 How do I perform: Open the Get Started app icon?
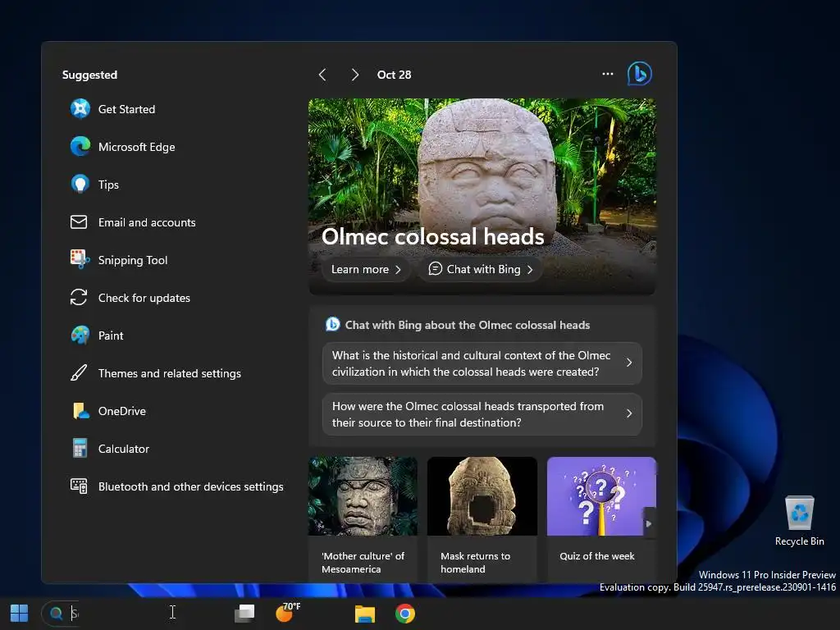[x=80, y=109]
